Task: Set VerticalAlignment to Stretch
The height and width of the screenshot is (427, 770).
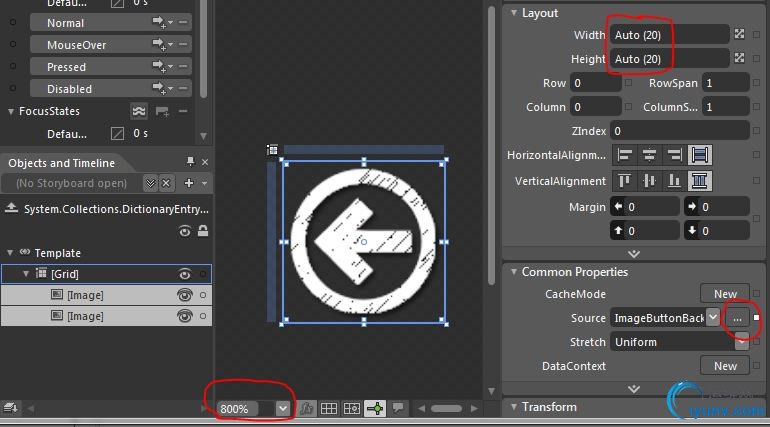Action: (699, 181)
